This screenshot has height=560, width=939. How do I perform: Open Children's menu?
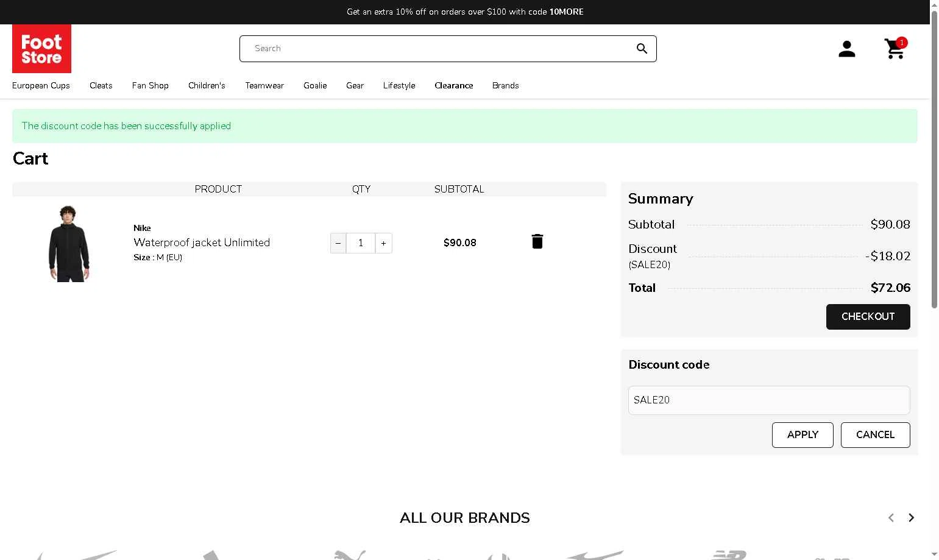click(x=207, y=85)
